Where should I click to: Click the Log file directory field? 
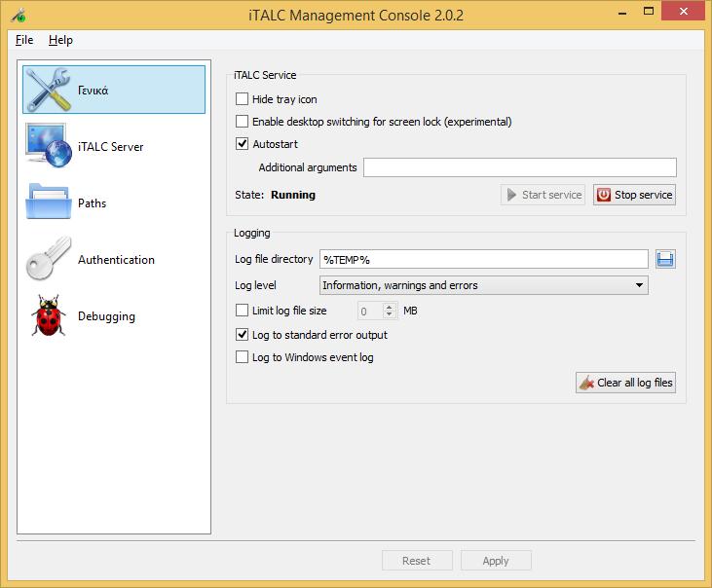tap(484, 260)
